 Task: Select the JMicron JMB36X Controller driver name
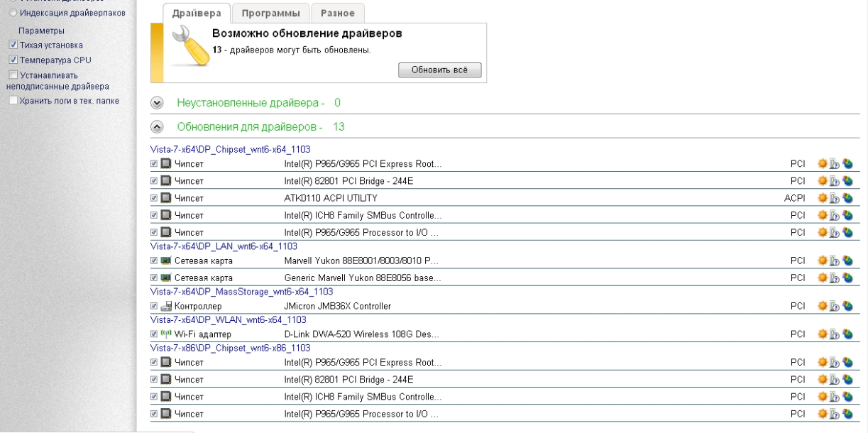click(338, 306)
